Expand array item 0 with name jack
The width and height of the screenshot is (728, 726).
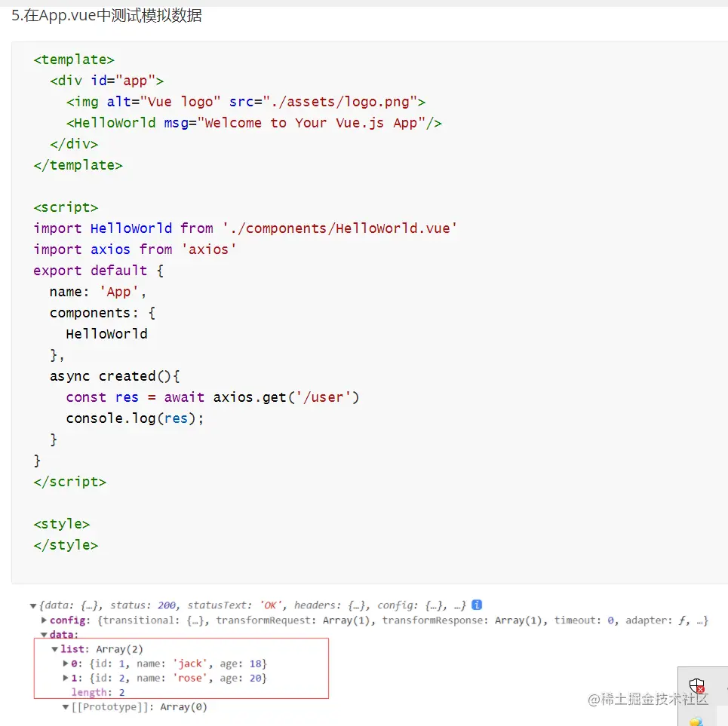click(66, 663)
